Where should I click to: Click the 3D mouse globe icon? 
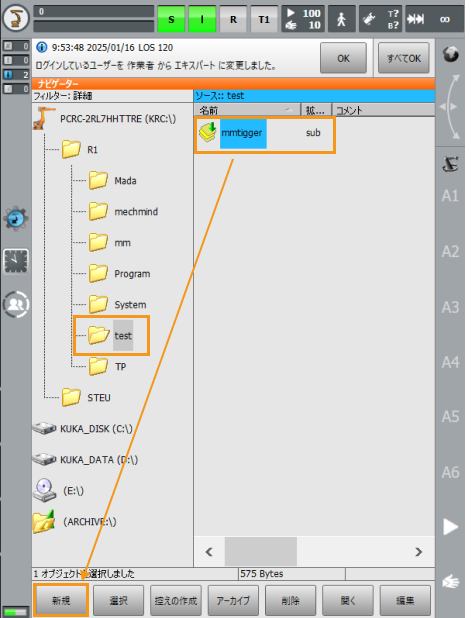point(450,54)
